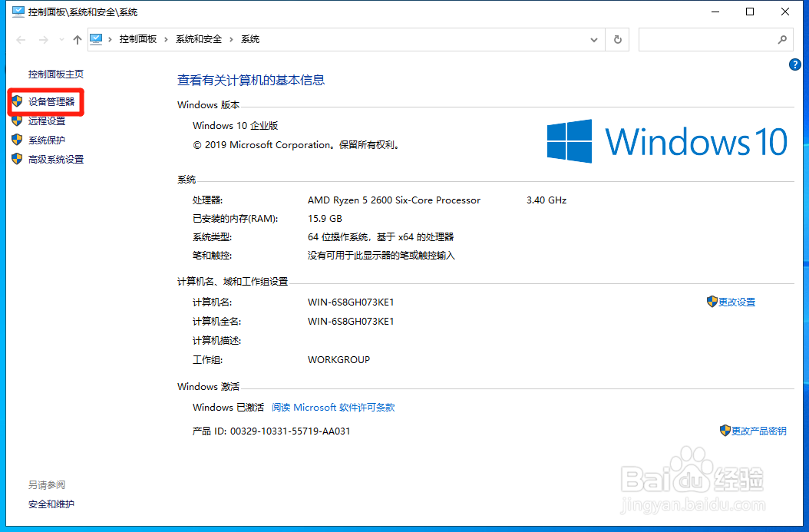The width and height of the screenshot is (809, 532).
Task: Open the recent locations dropdown arrow
Action: pos(61,40)
